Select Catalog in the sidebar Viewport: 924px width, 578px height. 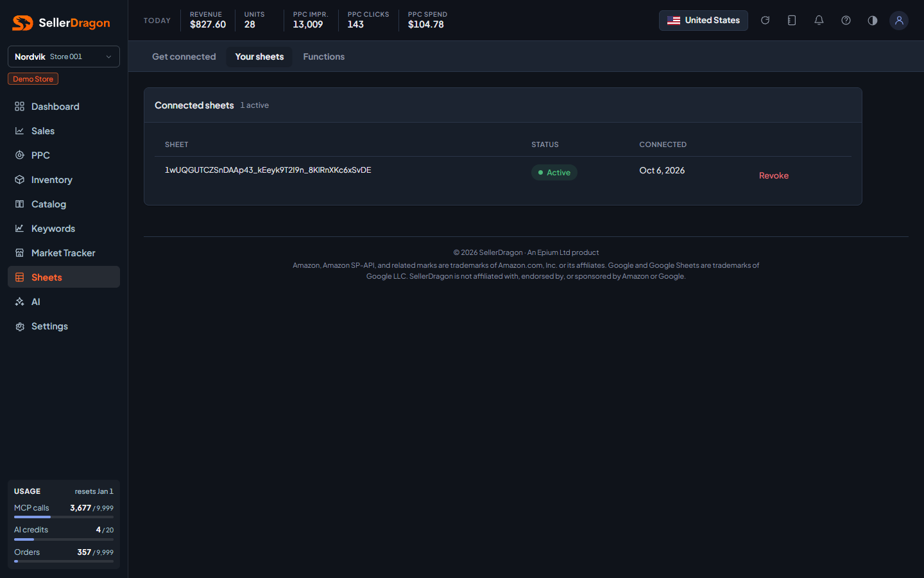click(64, 204)
